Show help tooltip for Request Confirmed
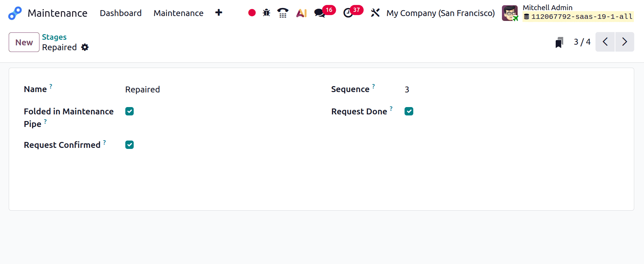 coord(104,142)
